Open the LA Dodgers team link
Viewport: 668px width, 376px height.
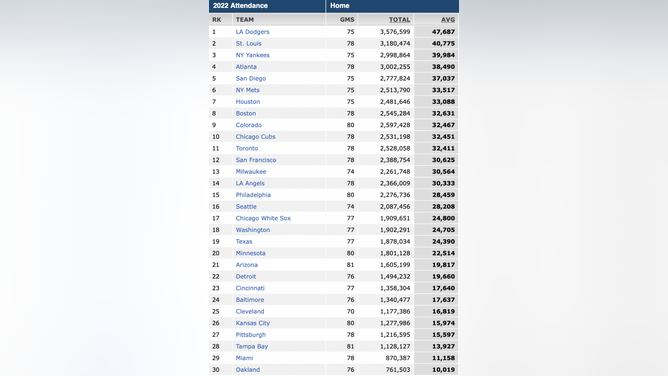click(252, 32)
